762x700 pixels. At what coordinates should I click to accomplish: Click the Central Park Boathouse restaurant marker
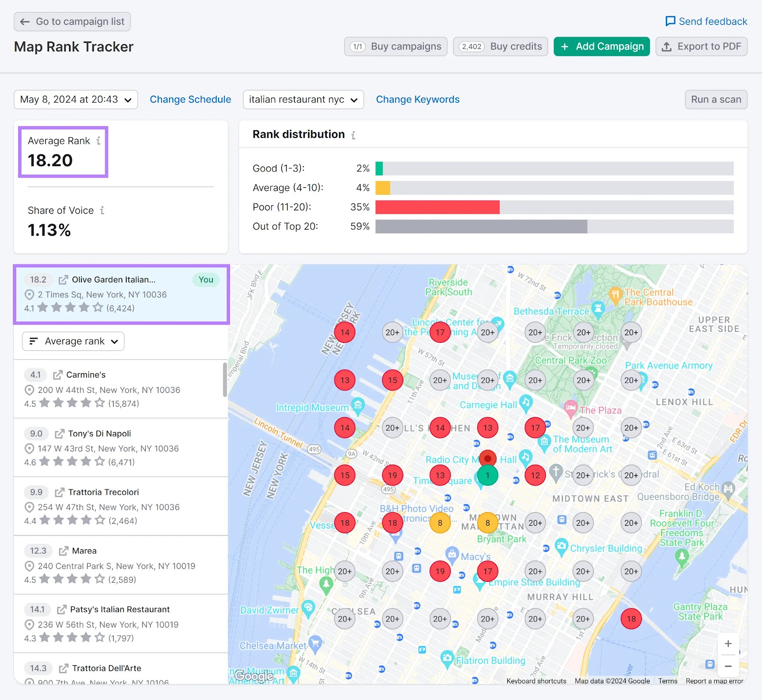click(616, 296)
